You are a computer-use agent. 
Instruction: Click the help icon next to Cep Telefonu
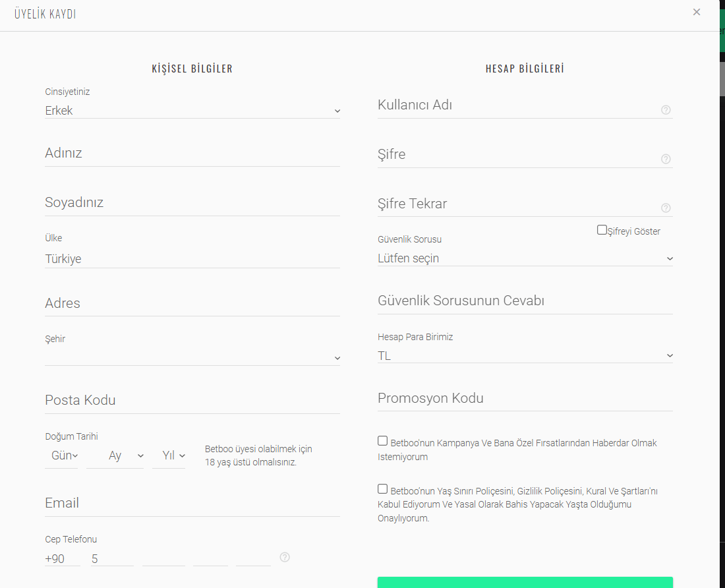(x=285, y=557)
